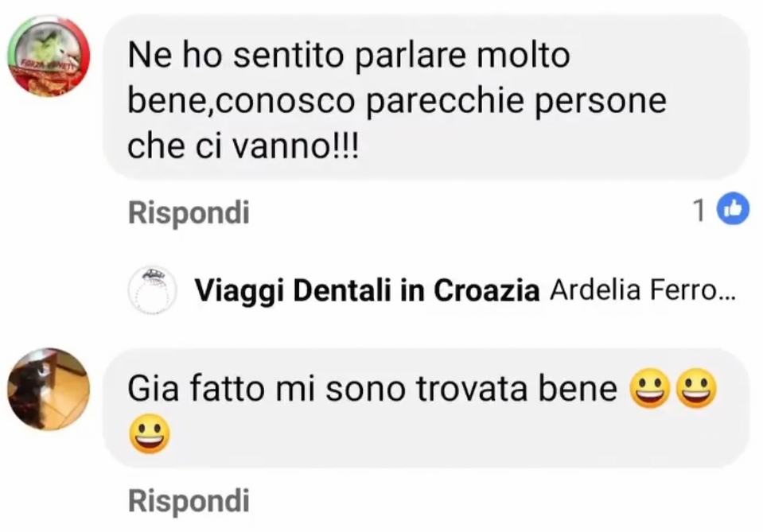
Task: Click Rispondi under the 'Gia fatto' comment
Action: coord(189,501)
